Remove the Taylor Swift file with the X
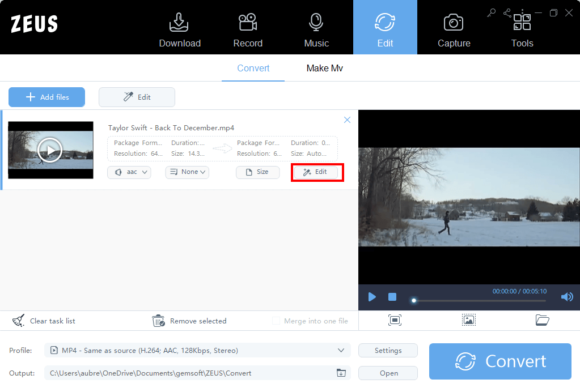The width and height of the screenshot is (580, 392). click(x=347, y=120)
